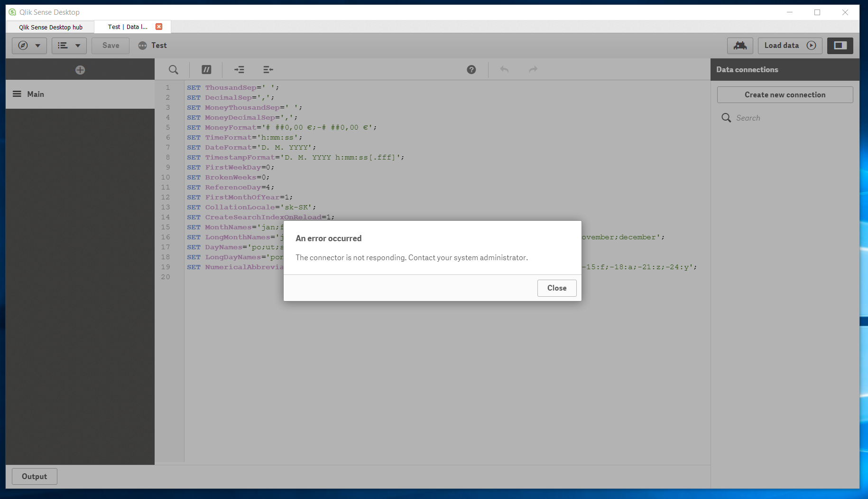Maximize the Qlik Sense Desktop window

point(817,12)
